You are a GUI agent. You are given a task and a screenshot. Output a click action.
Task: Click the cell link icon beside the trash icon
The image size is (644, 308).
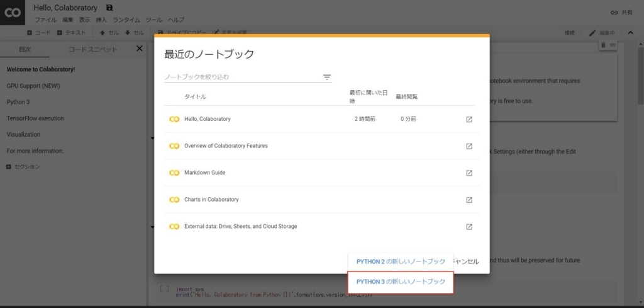coord(613,45)
